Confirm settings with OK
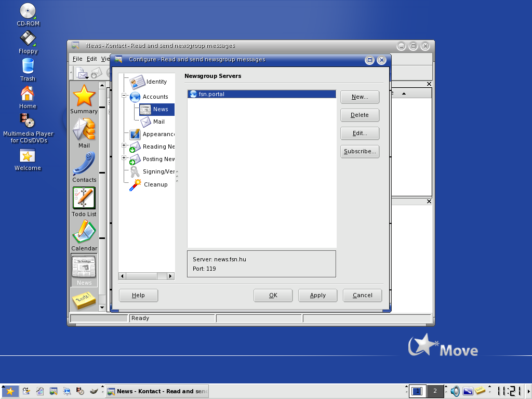Viewport: 532px width, 399px height. [x=273, y=295]
